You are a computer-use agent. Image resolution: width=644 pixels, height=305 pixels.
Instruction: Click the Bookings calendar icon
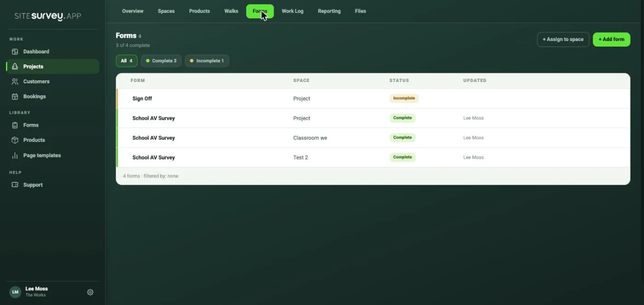[x=15, y=96]
